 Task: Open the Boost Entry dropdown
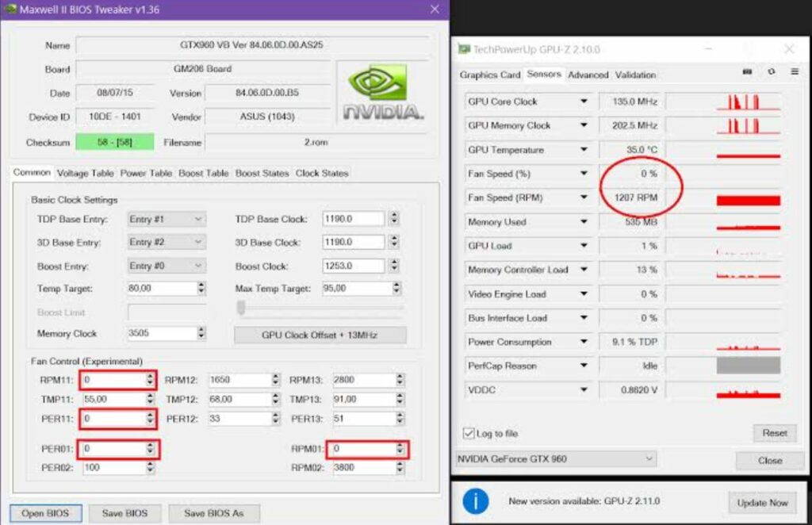click(166, 266)
